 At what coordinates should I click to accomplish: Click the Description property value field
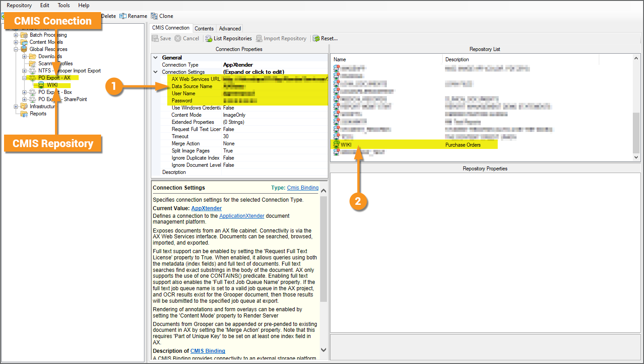point(275,172)
